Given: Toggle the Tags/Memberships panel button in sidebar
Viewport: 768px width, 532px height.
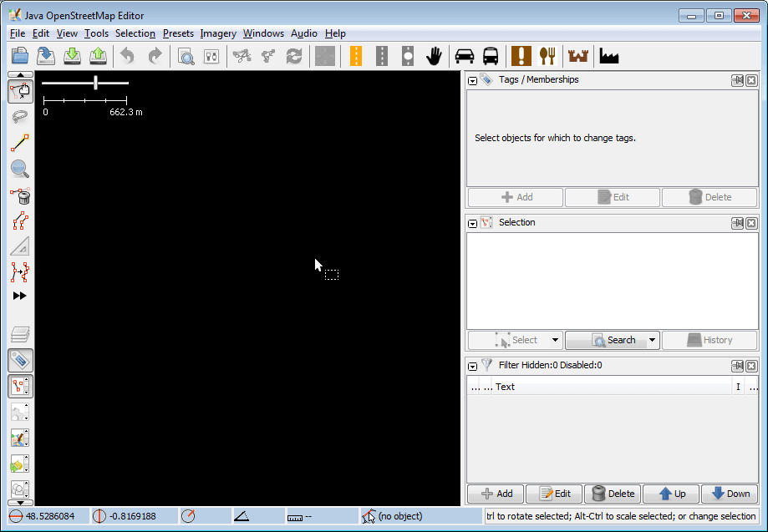Looking at the screenshot, I should [20, 360].
